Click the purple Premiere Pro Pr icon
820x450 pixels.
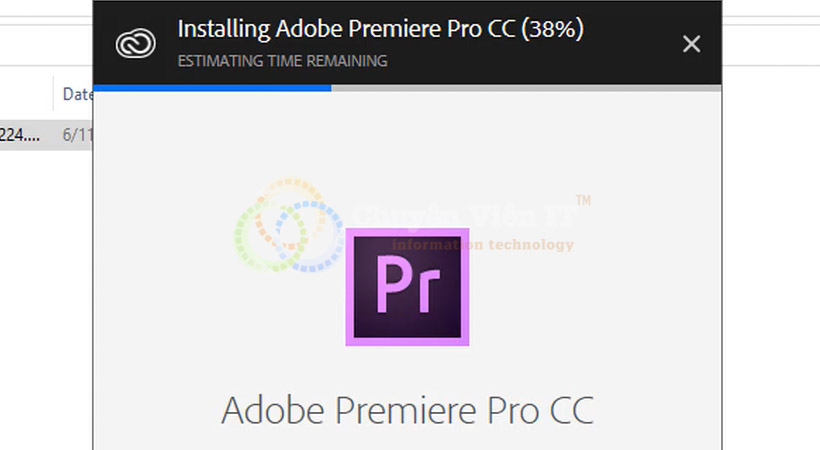coord(407,286)
